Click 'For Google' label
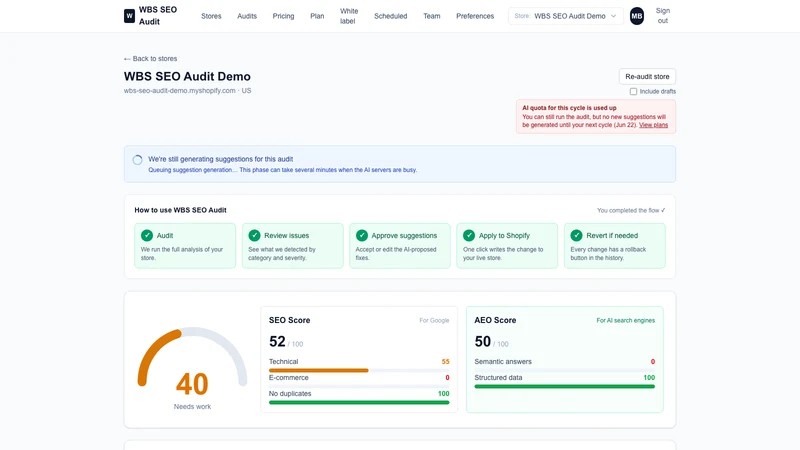This screenshot has height=450, width=800. (x=434, y=320)
